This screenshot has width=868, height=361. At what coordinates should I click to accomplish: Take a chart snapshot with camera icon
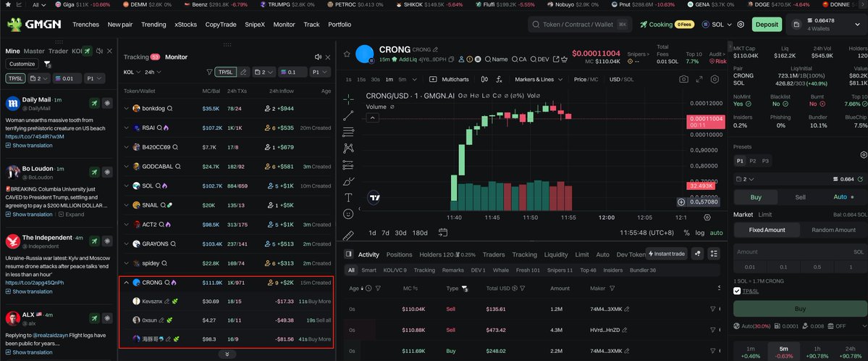tap(683, 79)
